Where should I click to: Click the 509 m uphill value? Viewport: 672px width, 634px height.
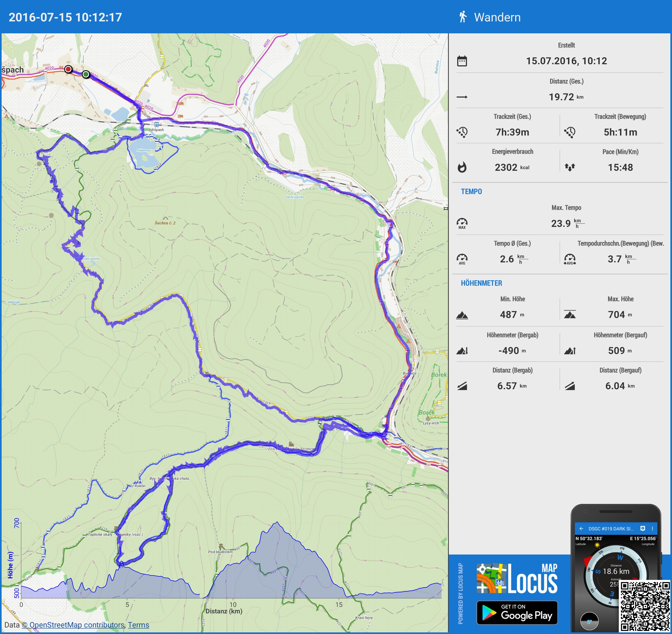click(620, 350)
